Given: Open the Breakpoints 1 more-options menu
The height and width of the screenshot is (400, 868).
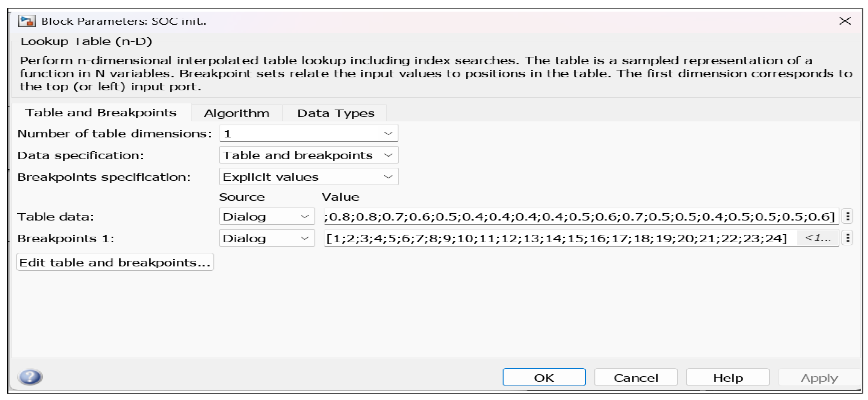Looking at the screenshot, I should pos(848,238).
